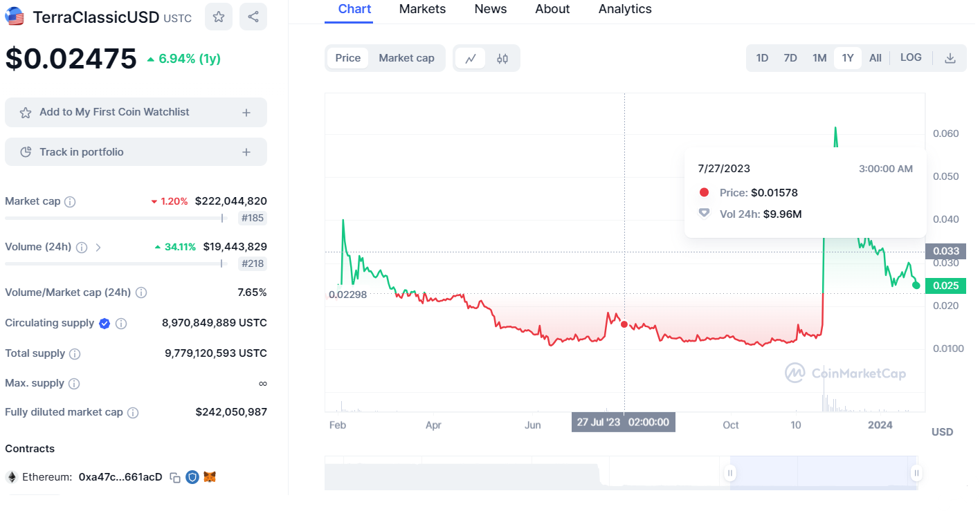
Task: Click the $222,044,820 market cap value
Action: (x=231, y=201)
